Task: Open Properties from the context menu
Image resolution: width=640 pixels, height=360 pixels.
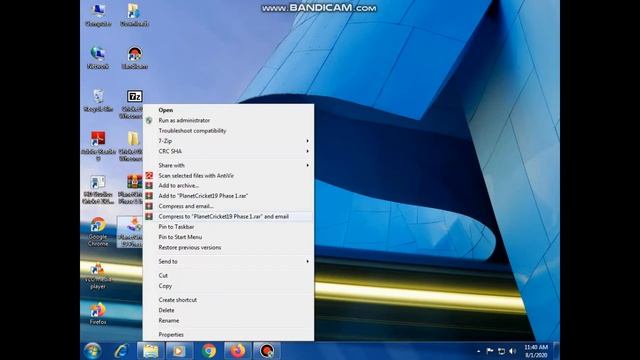Action: coord(228,334)
